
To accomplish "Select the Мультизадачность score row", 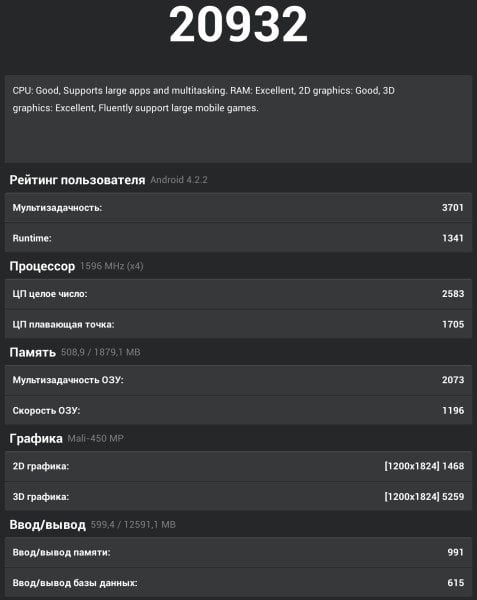I will pyautogui.click(x=238, y=208).
